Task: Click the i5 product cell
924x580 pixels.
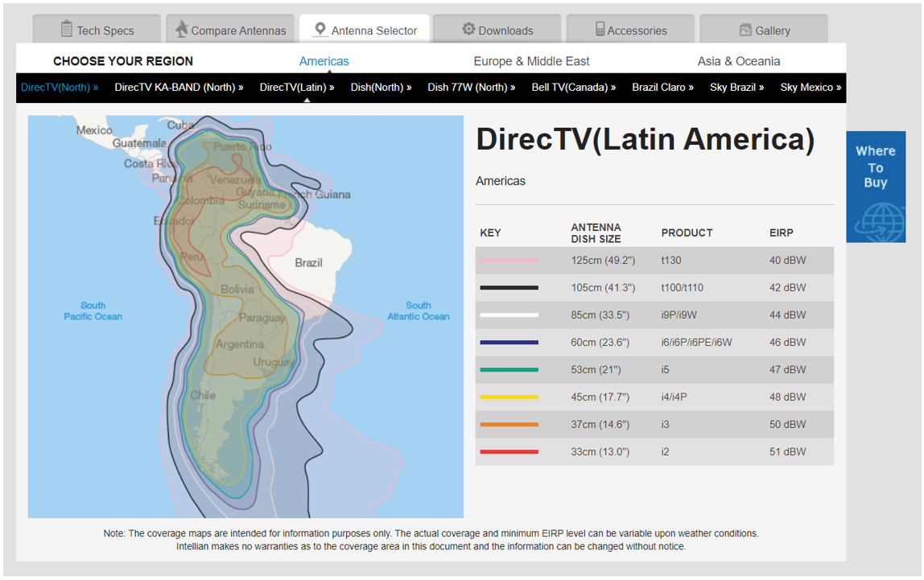Action: pyautogui.click(x=666, y=370)
